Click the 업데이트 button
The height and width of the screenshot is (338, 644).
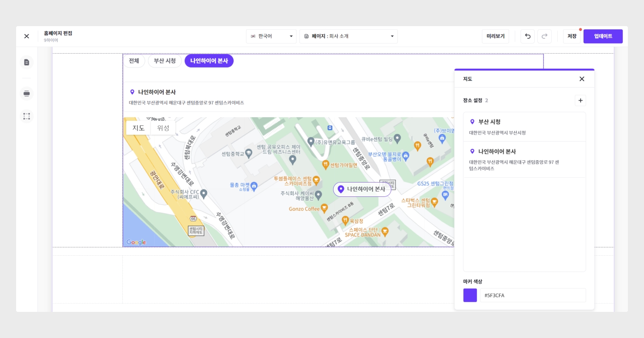pyautogui.click(x=603, y=37)
